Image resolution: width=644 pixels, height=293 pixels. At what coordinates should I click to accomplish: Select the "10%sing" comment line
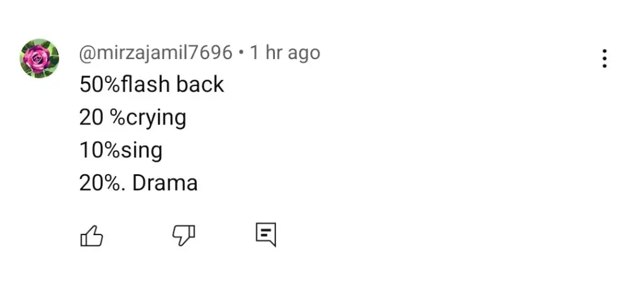point(121,151)
